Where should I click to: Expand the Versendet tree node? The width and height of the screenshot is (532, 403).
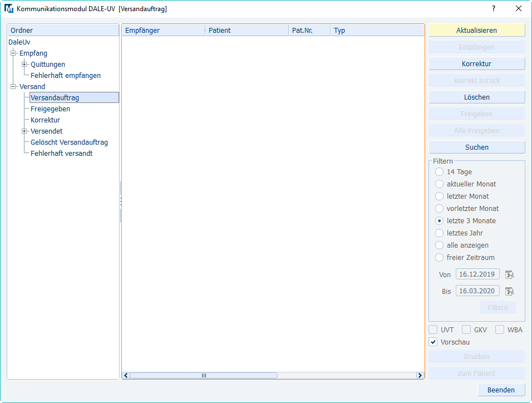24,131
